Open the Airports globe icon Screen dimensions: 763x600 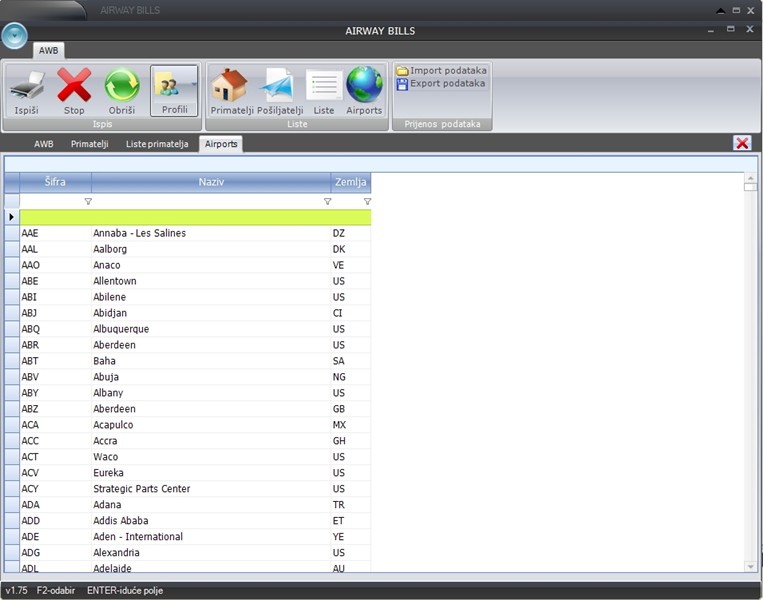pyautogui.click(x=364, y=85)
